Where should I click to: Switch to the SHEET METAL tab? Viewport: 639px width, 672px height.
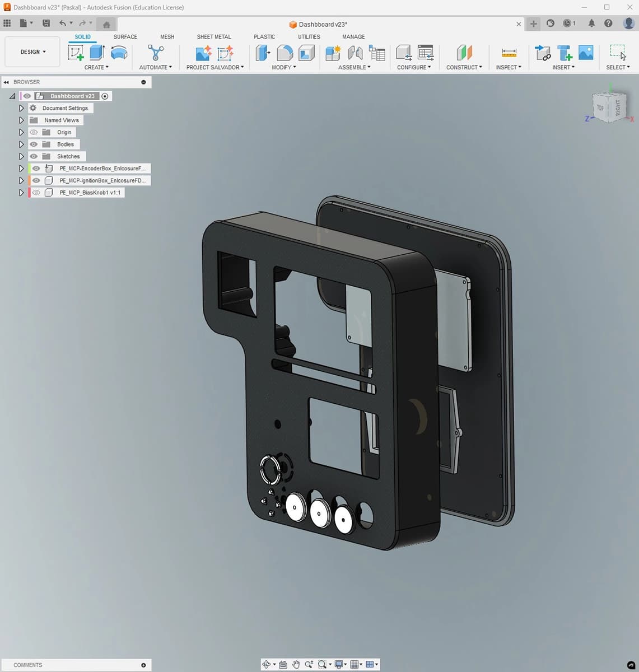point(213,36)
